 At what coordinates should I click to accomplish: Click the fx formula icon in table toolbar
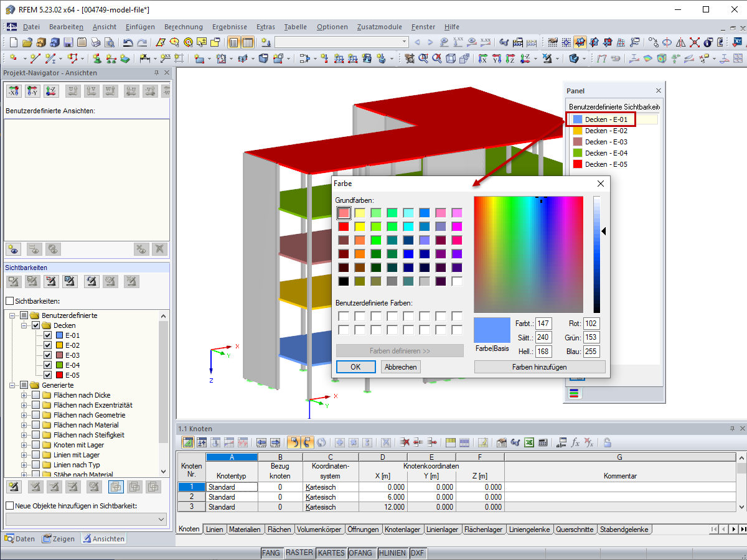click(575, 442)
